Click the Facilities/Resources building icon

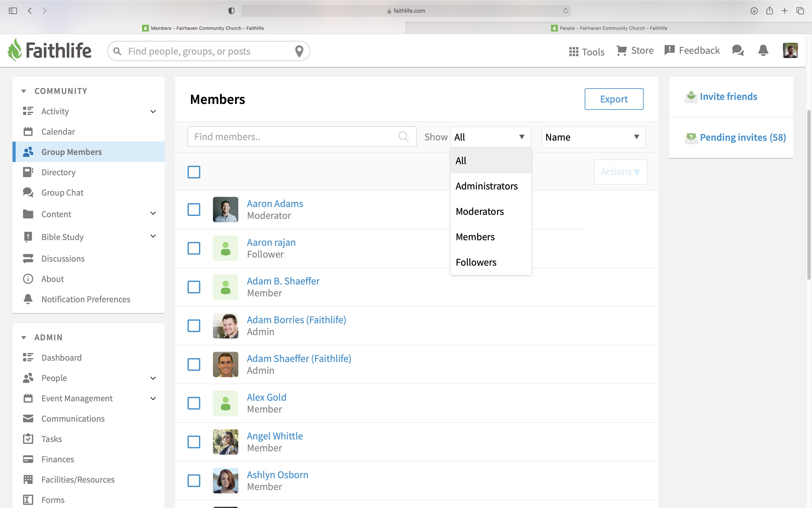click(28, 479)
